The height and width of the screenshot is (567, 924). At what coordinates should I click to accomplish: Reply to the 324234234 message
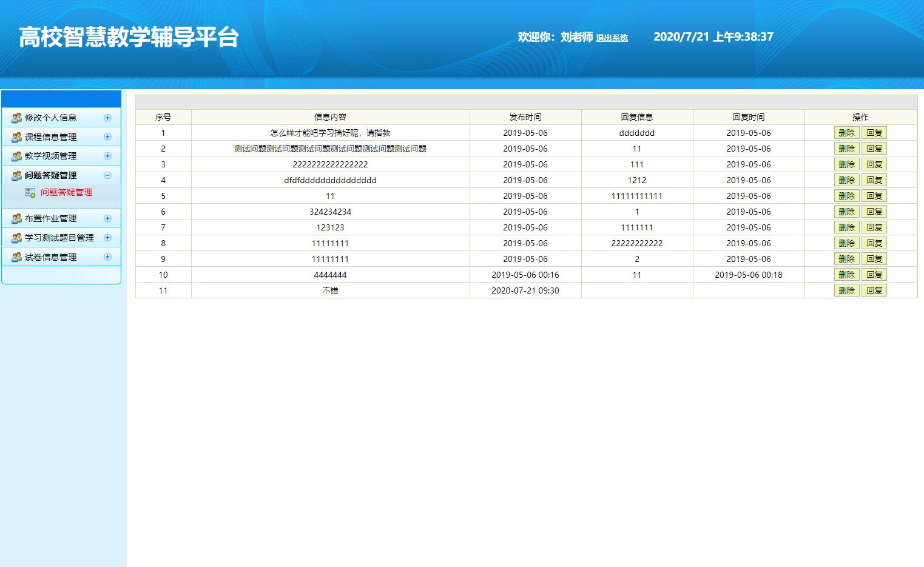pyautogui.click(x=874, y=211)
